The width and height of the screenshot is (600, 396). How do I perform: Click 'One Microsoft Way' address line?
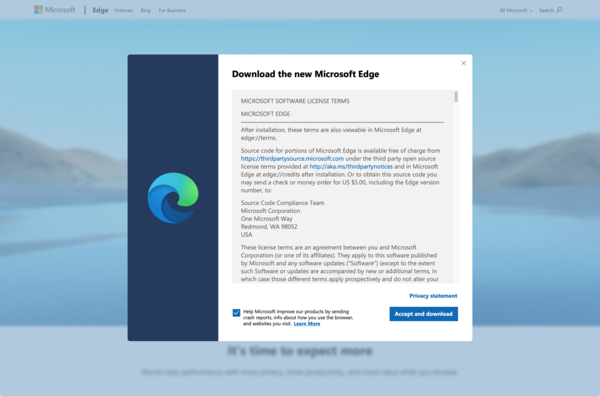267,218
